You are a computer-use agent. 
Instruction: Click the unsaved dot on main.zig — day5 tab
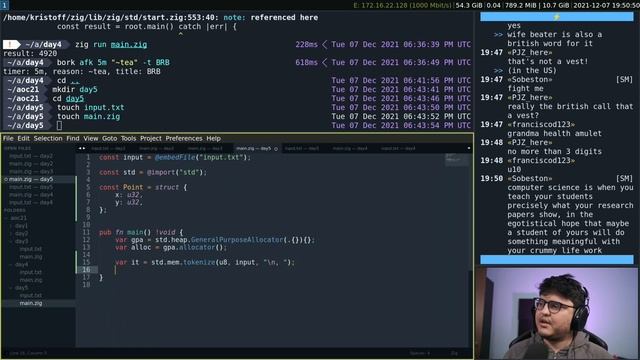276,149
